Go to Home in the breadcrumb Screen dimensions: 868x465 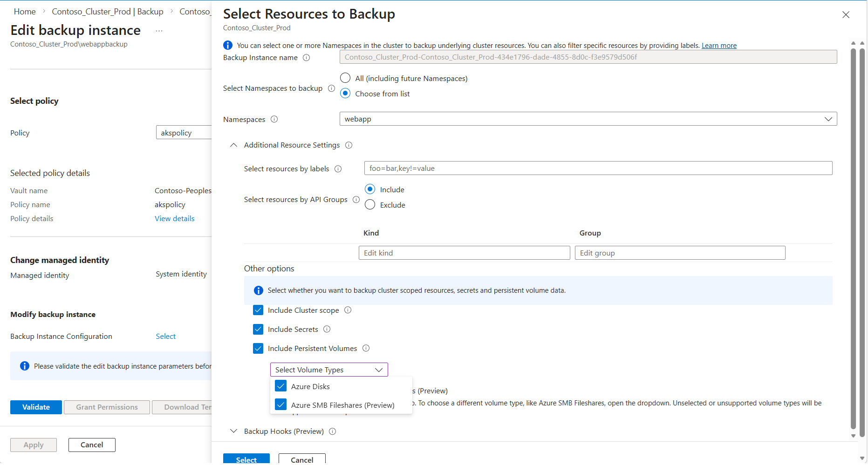click(25, 12)
